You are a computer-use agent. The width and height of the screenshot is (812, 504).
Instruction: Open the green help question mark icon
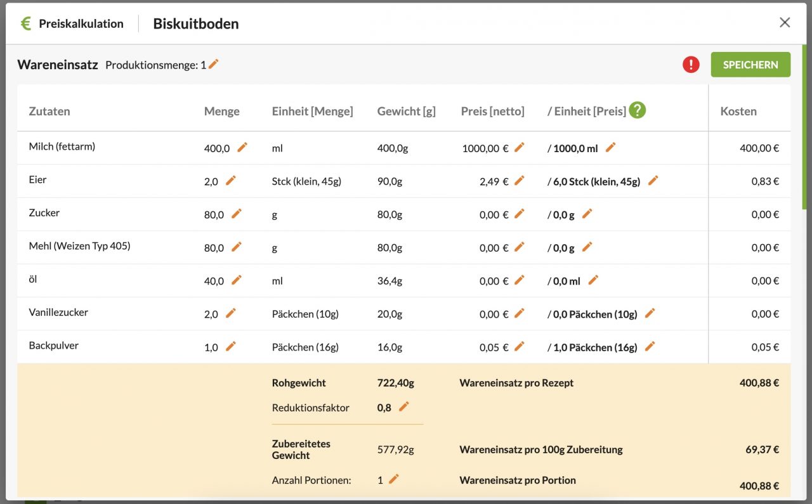click(638, 110)
